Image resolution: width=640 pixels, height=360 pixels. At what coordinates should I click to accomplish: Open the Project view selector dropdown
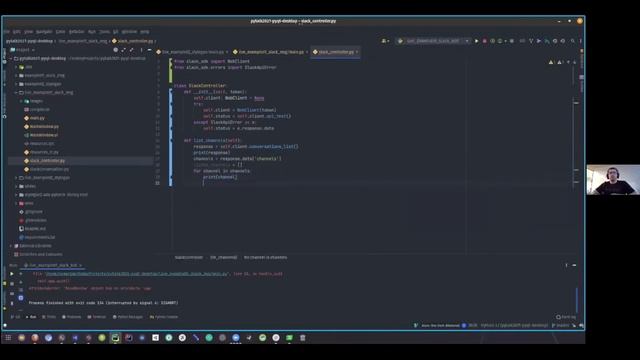23,50
